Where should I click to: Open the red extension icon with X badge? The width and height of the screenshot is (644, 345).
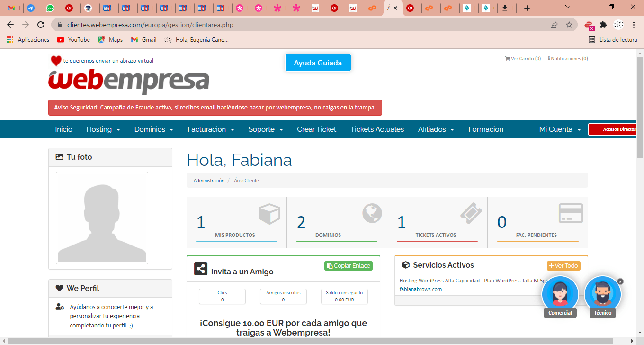[x=589, y=25]
